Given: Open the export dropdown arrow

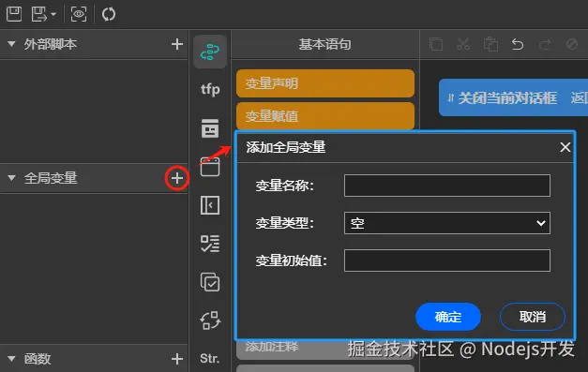Looking at the screenshot, I should pyautogui.click(x=53, y=15).
